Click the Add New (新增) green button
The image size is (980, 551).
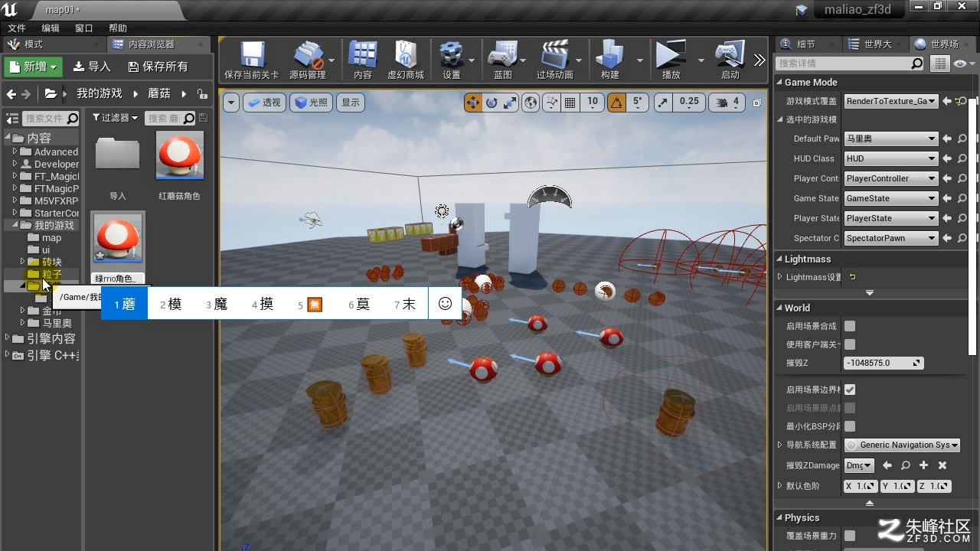(x=34, y=67)
